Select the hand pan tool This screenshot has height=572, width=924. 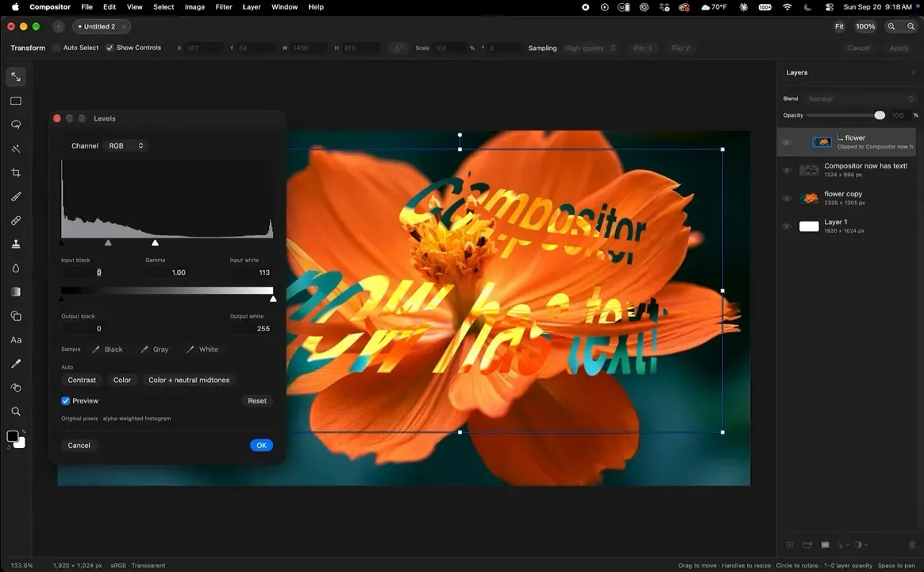tap(16, 388)
